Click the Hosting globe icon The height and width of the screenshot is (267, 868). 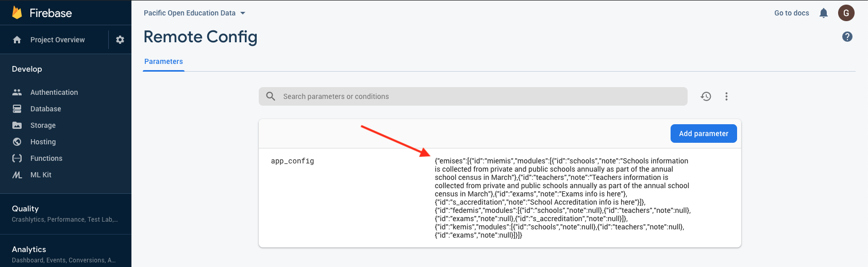pos(17,142)
